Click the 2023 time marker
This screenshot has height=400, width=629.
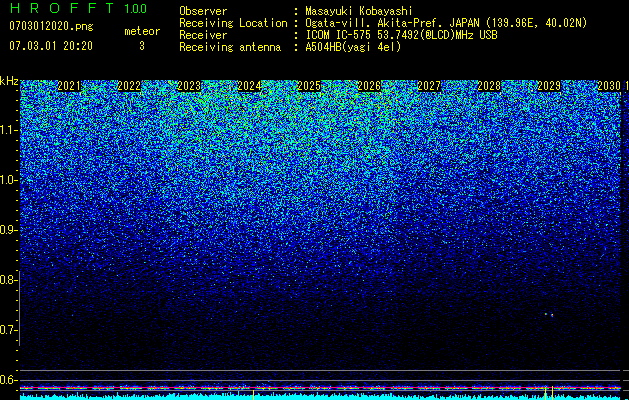[x=189, y=86]
